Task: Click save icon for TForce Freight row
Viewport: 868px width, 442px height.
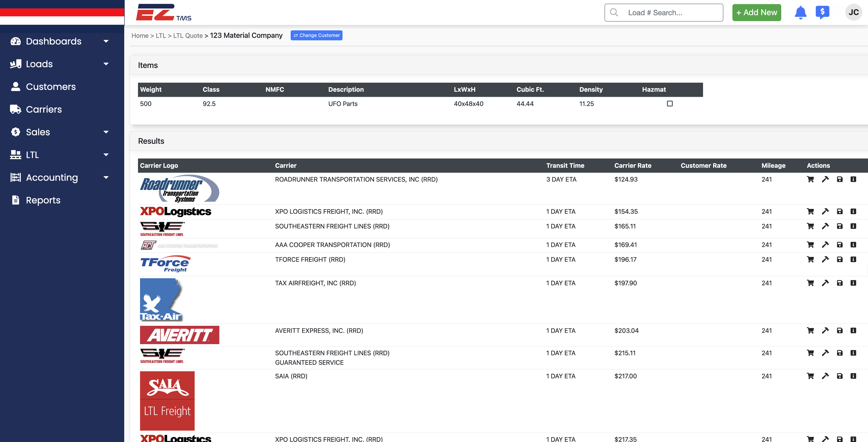Action: pos(840,259)
